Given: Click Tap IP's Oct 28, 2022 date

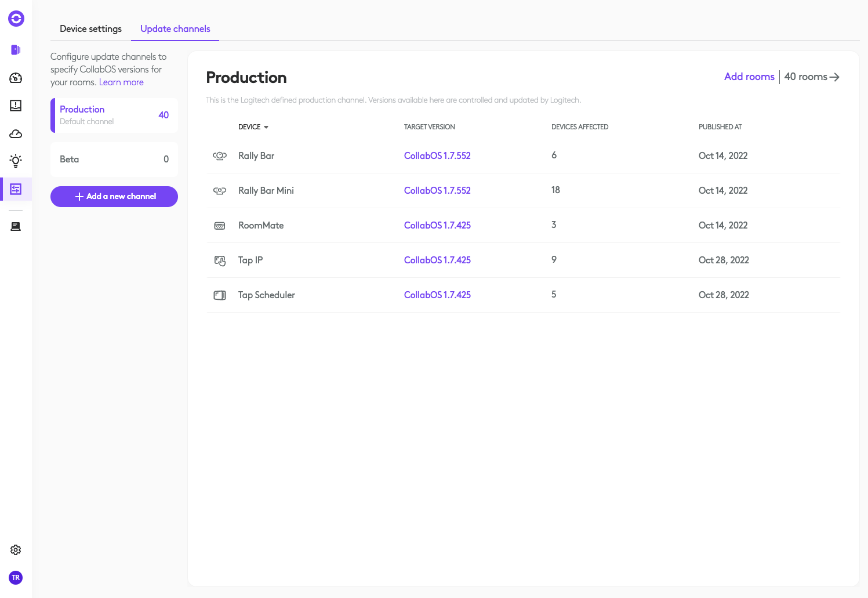Looking at the screenshot, I should tap(724, 260).
